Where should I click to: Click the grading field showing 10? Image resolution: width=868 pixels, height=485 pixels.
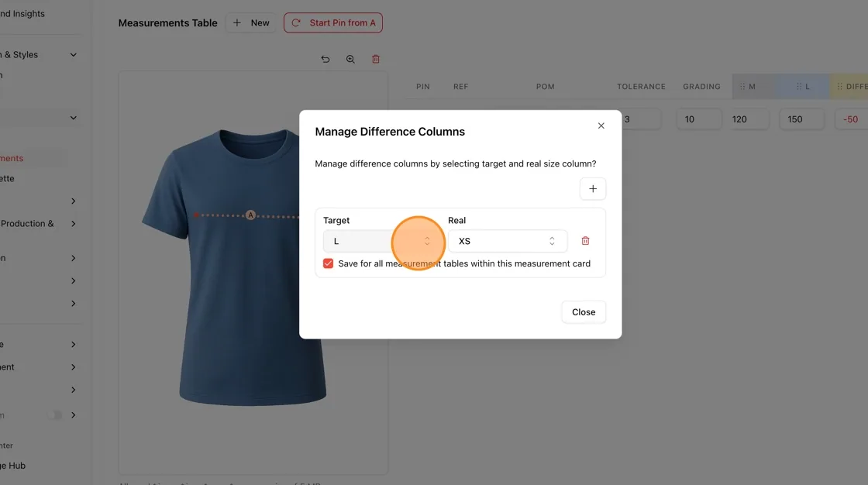pyautogui.click(x=699, y=119)
